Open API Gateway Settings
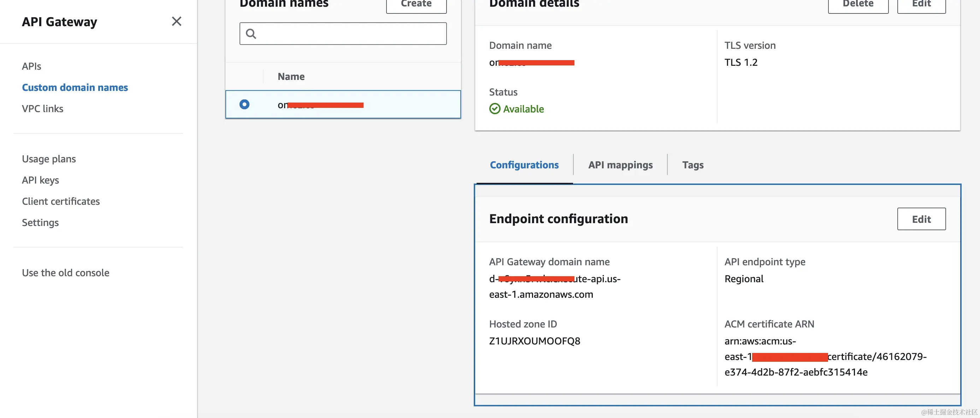 (x=40, y=223)
